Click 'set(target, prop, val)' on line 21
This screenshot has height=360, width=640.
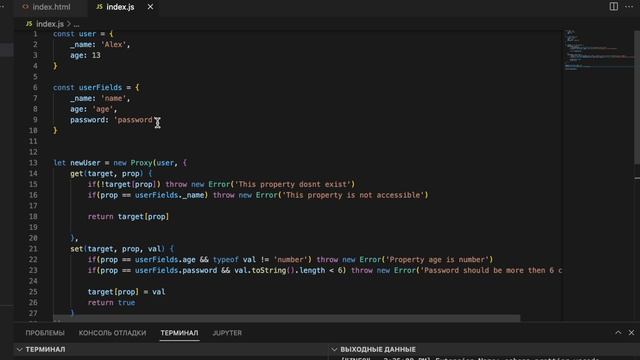pos(118,249)
